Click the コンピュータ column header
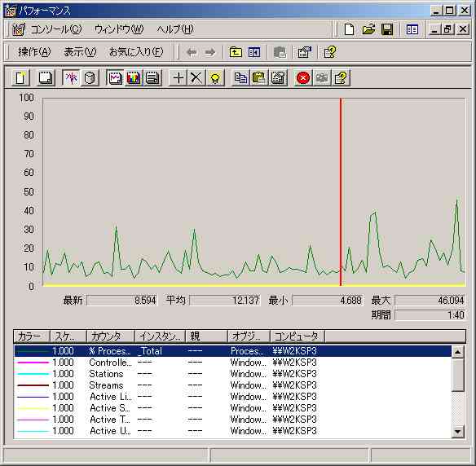 [x=297, y=336]
